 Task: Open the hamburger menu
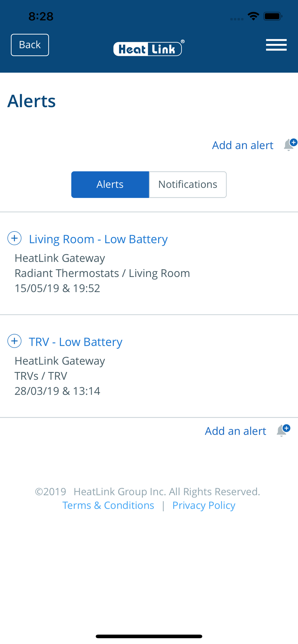click(276, 45)
